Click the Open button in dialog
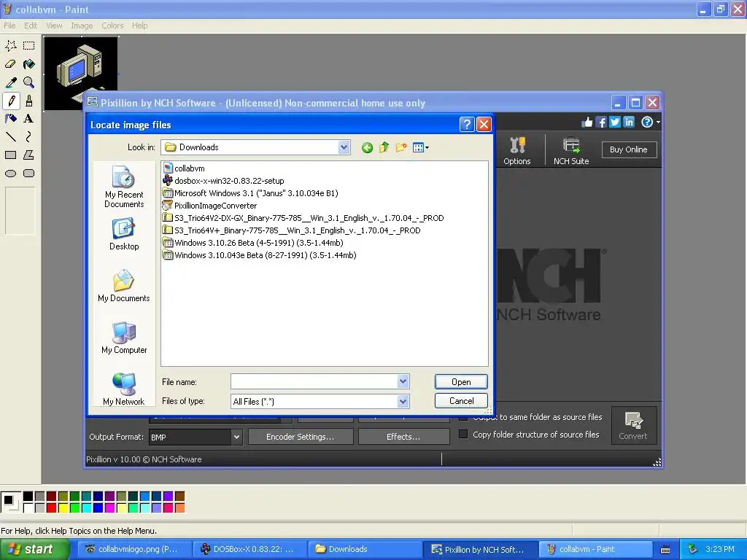This screenshot has height=560, width=747. tap(461, 382)
